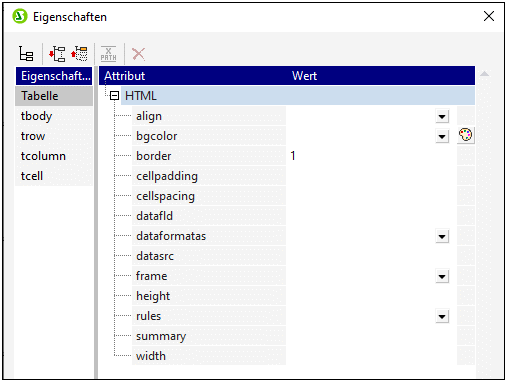Click the green Altova app icon in title bar

pos(20,16)
